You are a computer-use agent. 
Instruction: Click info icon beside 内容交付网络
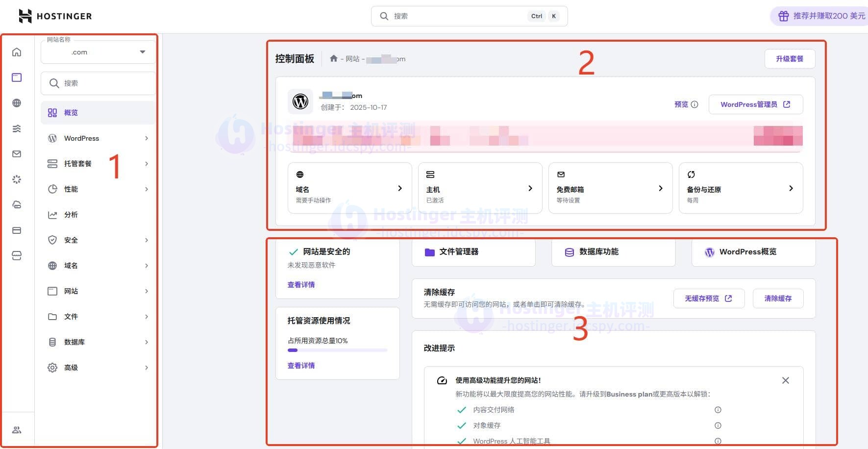click(x=718, y=410)
